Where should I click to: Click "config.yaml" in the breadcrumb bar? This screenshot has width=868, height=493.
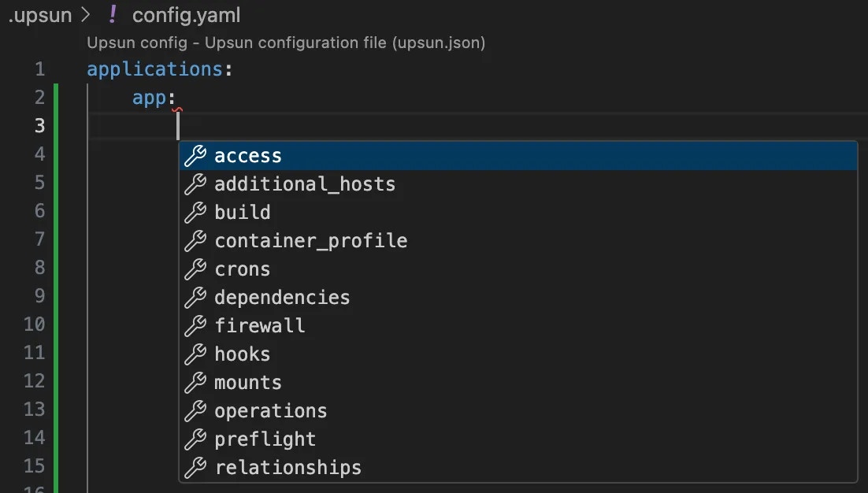tap(186, 14)
